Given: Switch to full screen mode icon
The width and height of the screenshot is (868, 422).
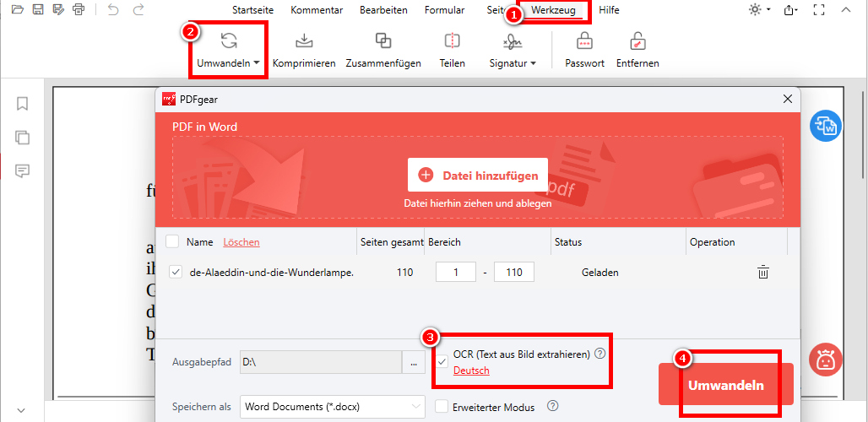Looking at the screenshot, I should pyautogui.click(x=819, y=10).
